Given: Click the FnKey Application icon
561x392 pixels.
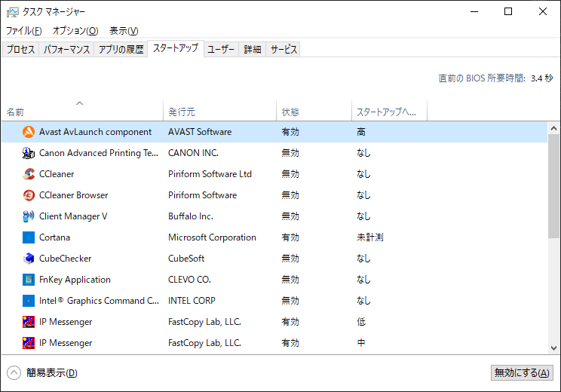Looking at the screenshot, I should point(29,280).
